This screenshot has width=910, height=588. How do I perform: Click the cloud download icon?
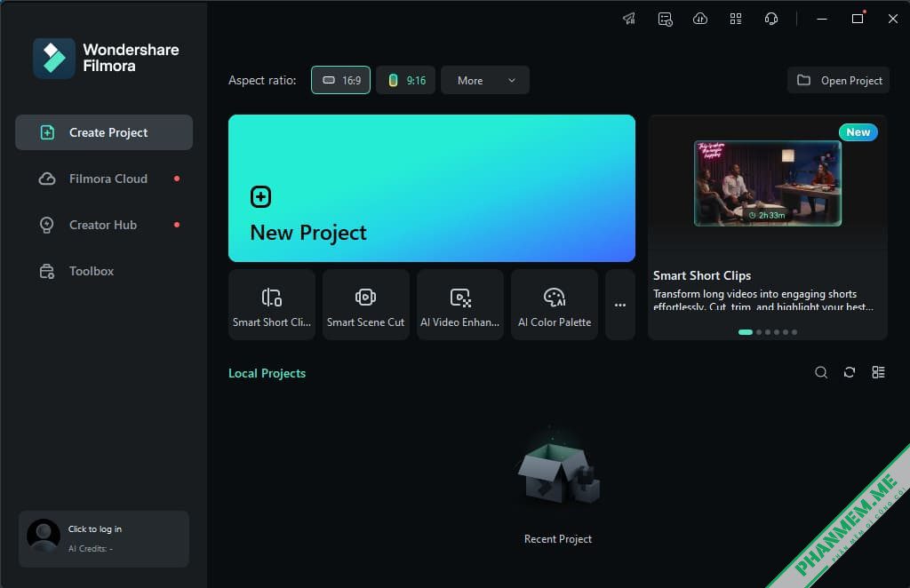(700, 20)
